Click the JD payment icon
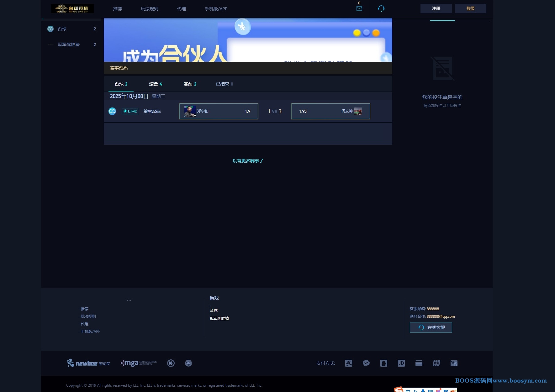Image resolution: width=555 pixels, height=392 pixels. tap(401, 363)
